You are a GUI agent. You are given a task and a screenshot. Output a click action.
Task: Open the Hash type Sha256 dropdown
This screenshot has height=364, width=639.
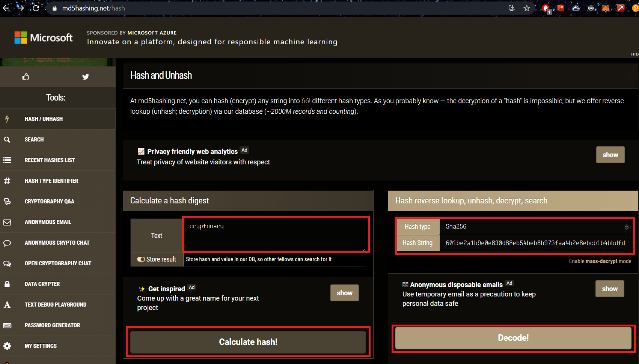click(536, 227)
